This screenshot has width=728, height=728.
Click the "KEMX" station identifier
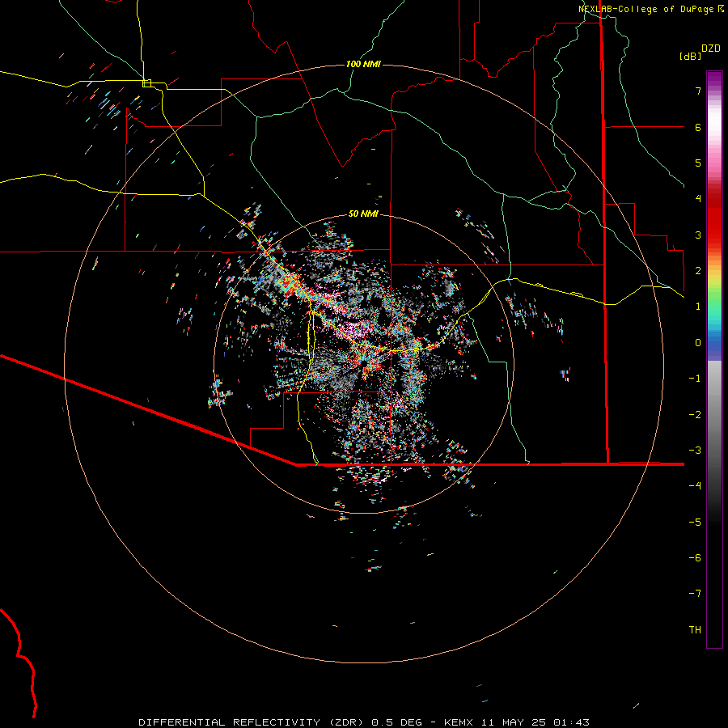(x=459, y=722)
